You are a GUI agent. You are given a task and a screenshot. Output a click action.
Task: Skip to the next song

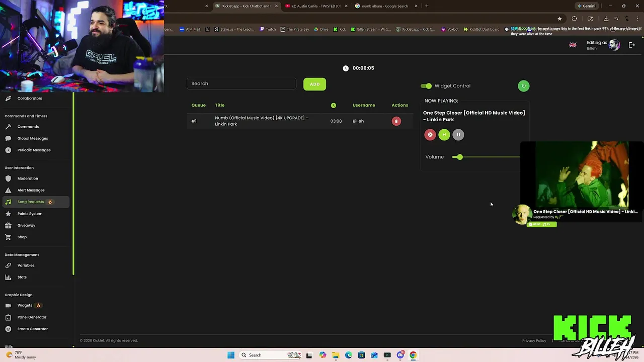444,135
